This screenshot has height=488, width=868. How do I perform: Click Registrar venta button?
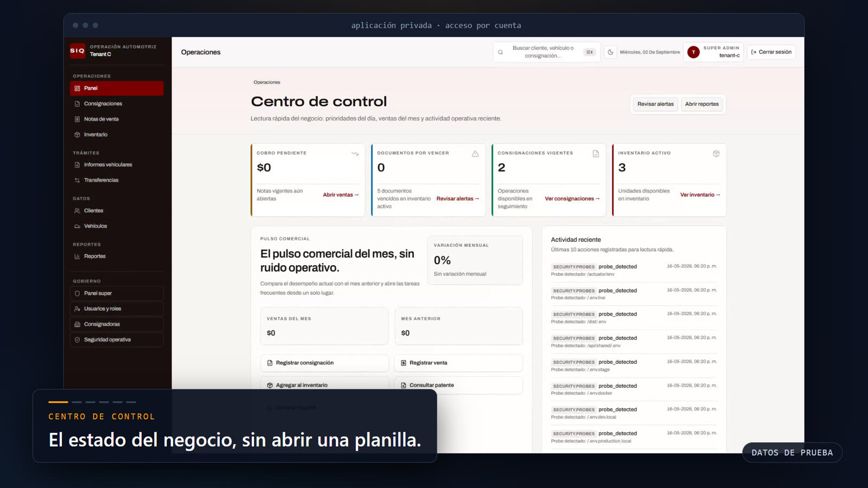[458, 363]
